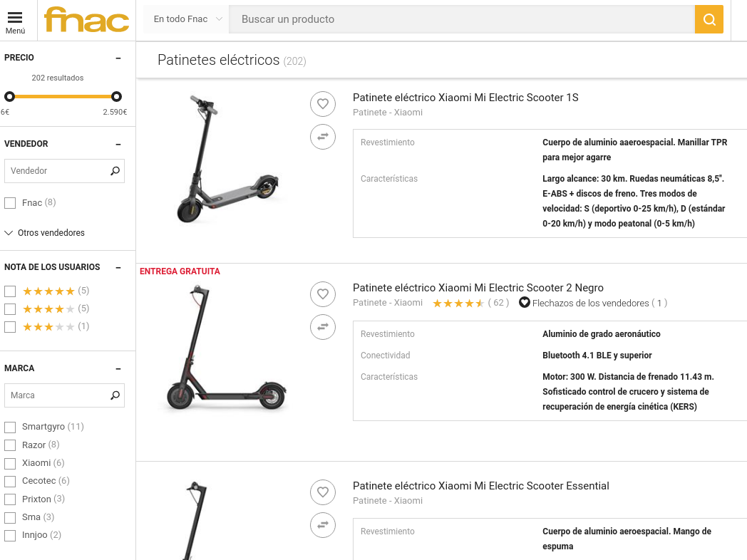
Task: Tick the five-star rating filter
Action: coord(10,291)
